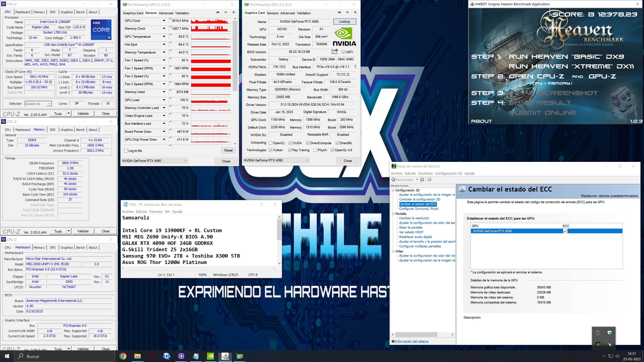
Task: Open Advanced tab in GPU-Z Sensors window
Action: 166,13
